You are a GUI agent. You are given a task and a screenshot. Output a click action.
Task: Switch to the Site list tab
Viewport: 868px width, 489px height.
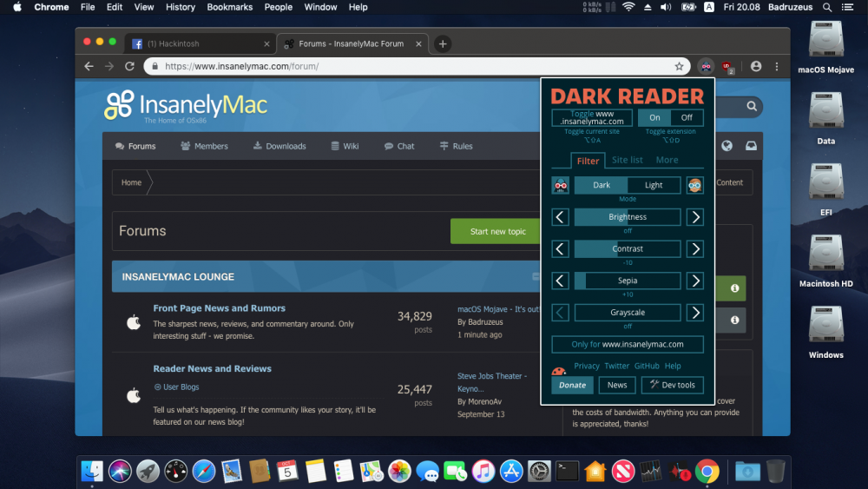click(x=628, y=160)
